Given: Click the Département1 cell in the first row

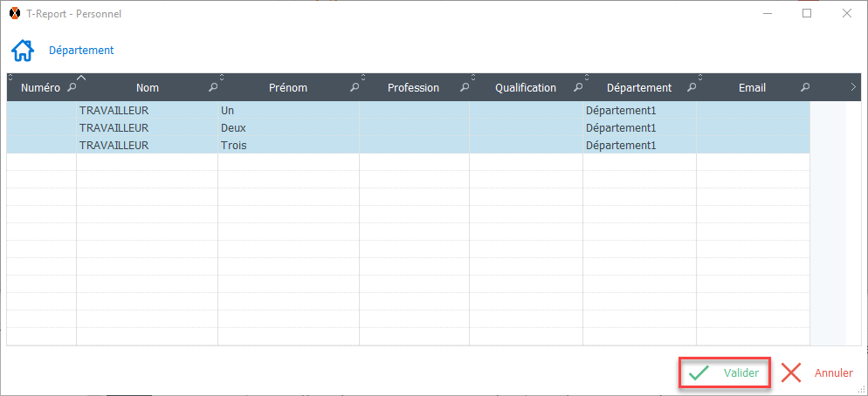Looking at the screenshot, I should click(620, 111).
